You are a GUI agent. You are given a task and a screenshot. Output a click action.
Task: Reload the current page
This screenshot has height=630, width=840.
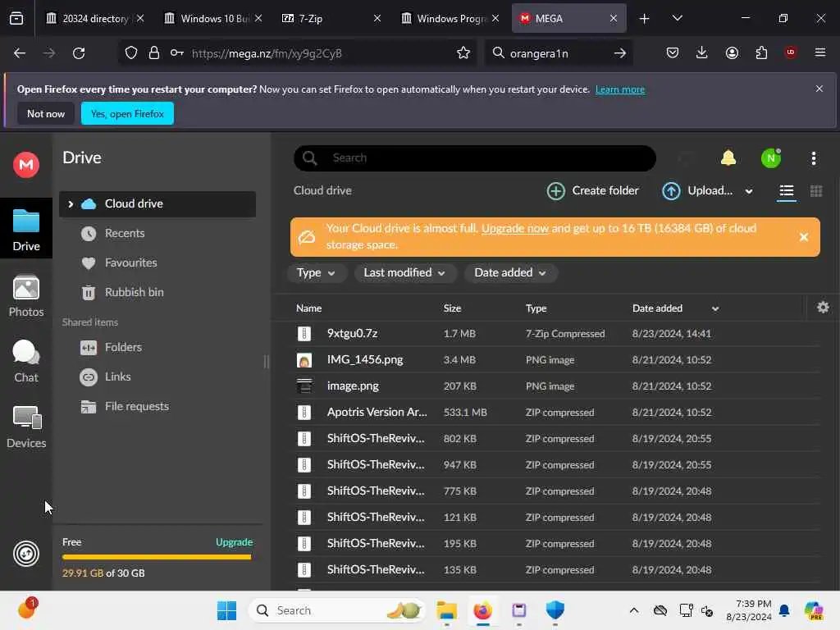click(79, 53)
